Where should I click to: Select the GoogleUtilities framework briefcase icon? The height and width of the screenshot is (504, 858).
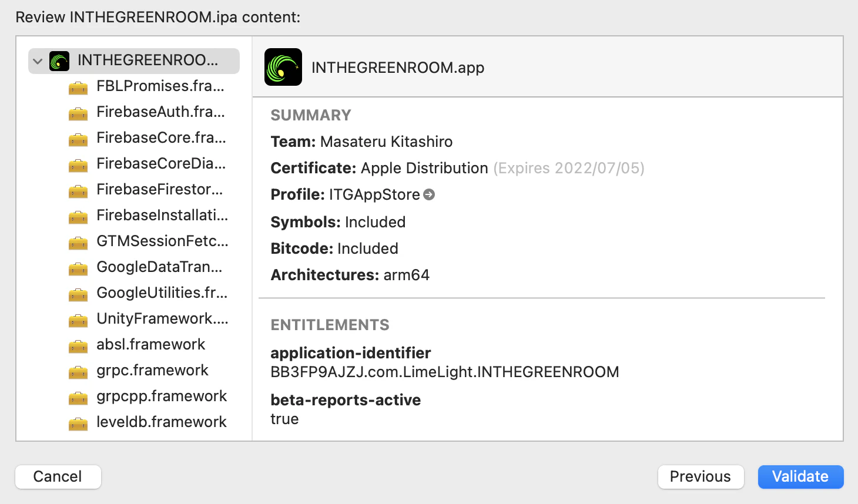point(78,294)
